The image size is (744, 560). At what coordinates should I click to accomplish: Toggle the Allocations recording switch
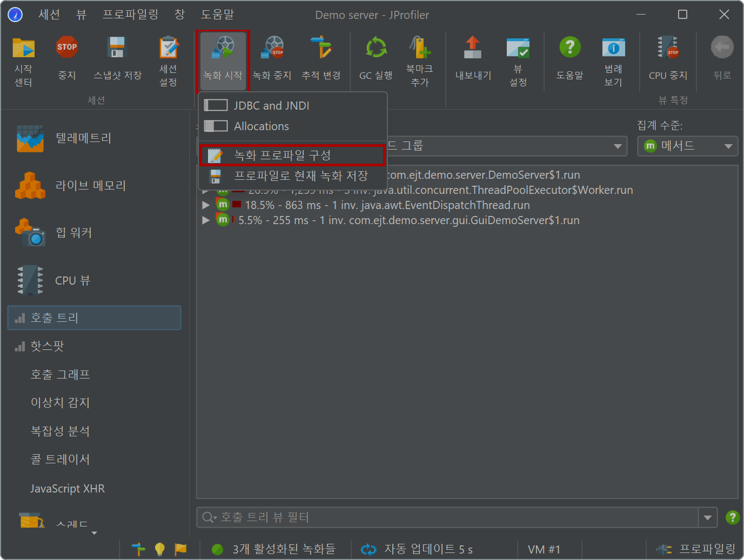[216, 126]
